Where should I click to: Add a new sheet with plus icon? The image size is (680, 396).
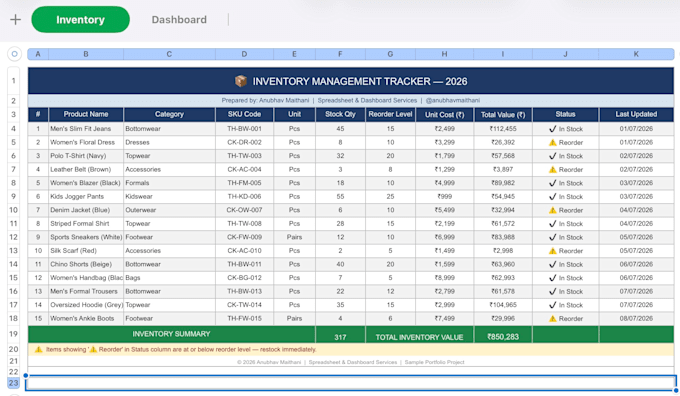coord(15,20)
